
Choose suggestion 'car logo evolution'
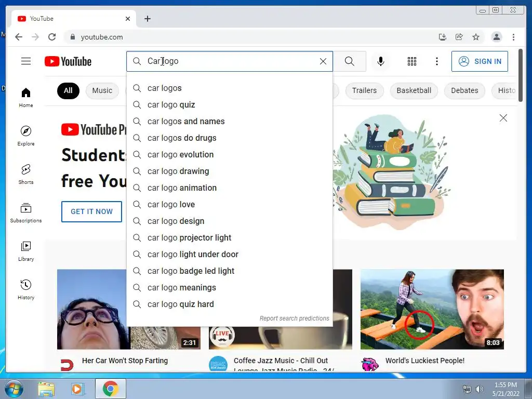[x=230, y=155]
